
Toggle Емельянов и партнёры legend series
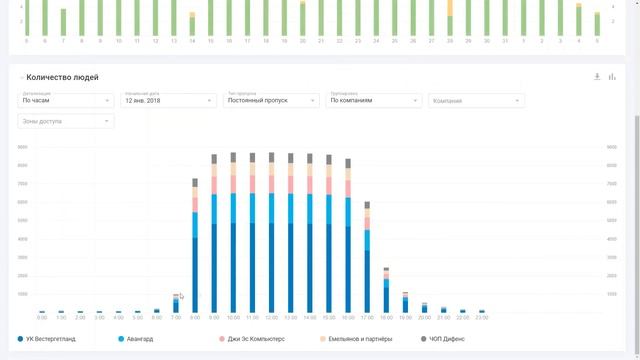point(356,339)
